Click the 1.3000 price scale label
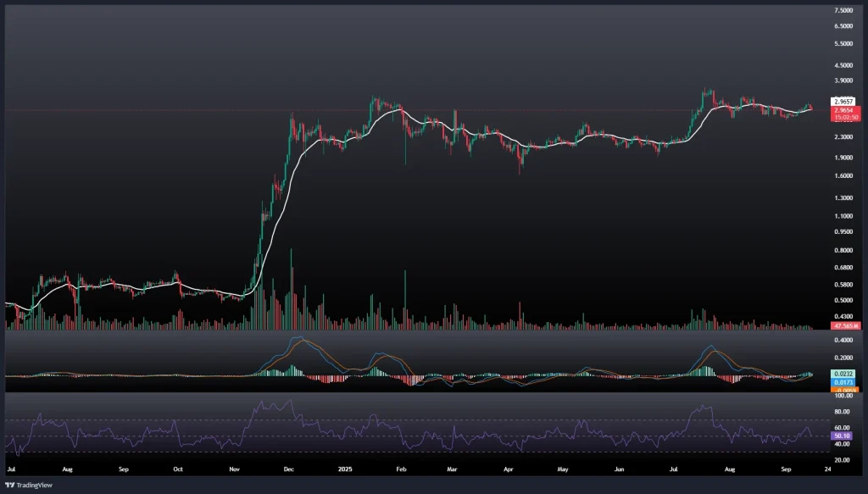 pos(843,197)
